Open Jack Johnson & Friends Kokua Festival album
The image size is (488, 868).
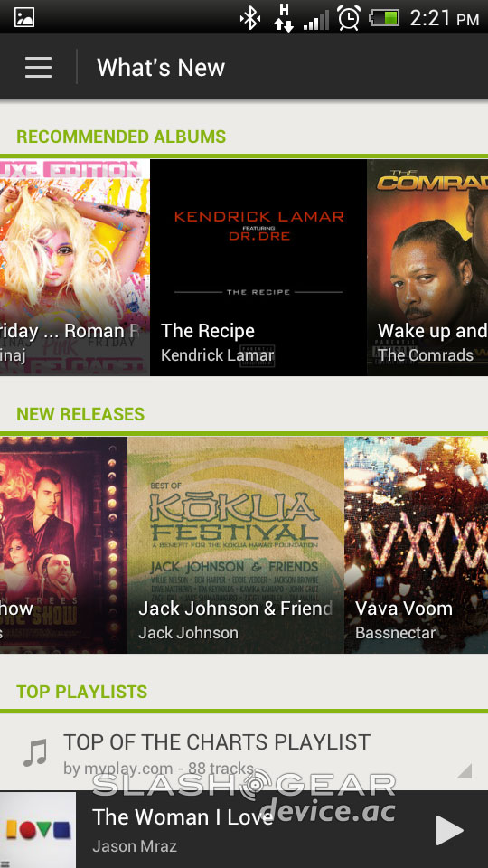tap(236, 545)
